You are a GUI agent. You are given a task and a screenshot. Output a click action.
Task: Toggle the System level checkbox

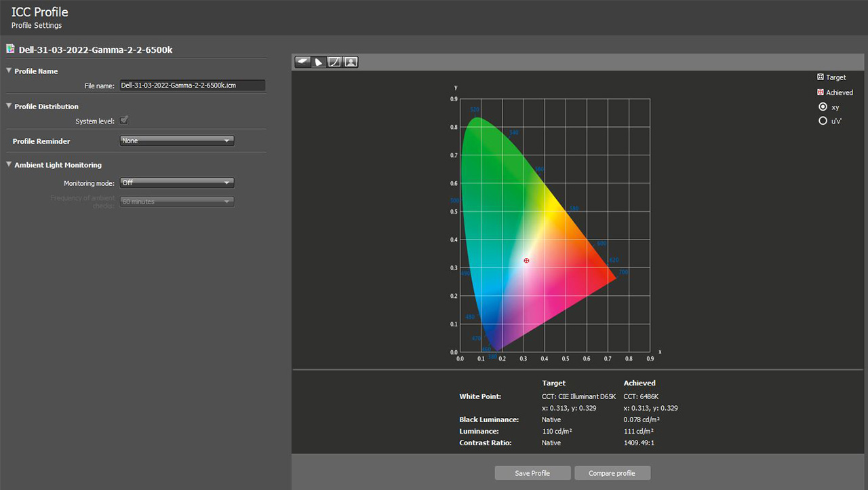124,121
